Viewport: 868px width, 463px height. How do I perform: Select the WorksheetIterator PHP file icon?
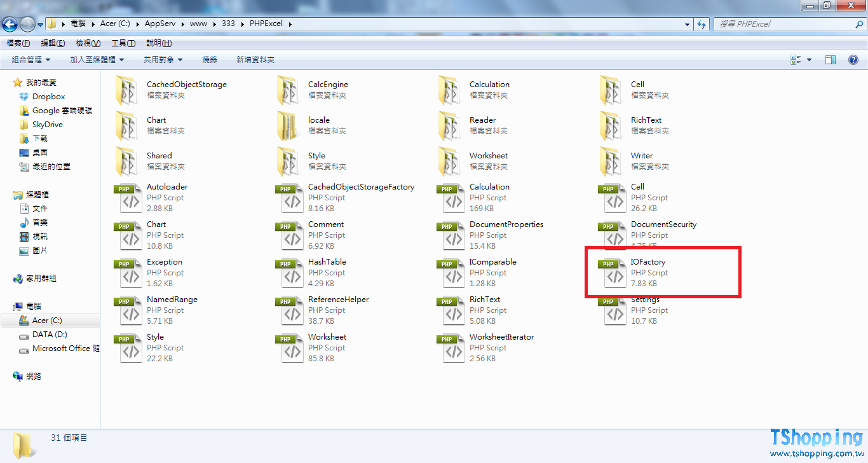click(451, 349)
